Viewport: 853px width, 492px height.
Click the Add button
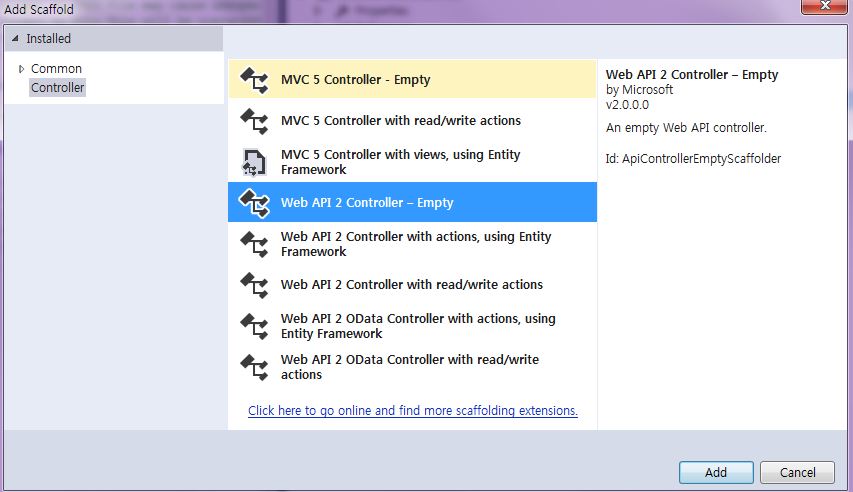(x=716, y=472)
